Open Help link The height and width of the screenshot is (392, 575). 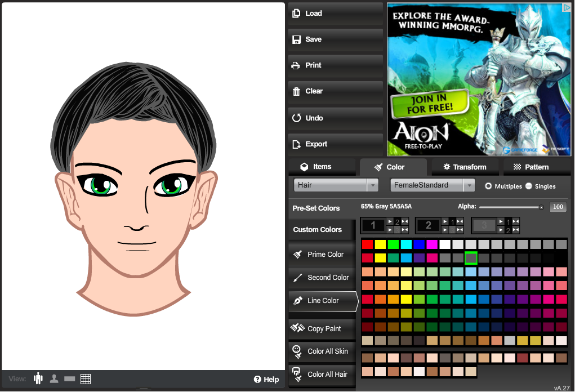click(x=266, y=380)
